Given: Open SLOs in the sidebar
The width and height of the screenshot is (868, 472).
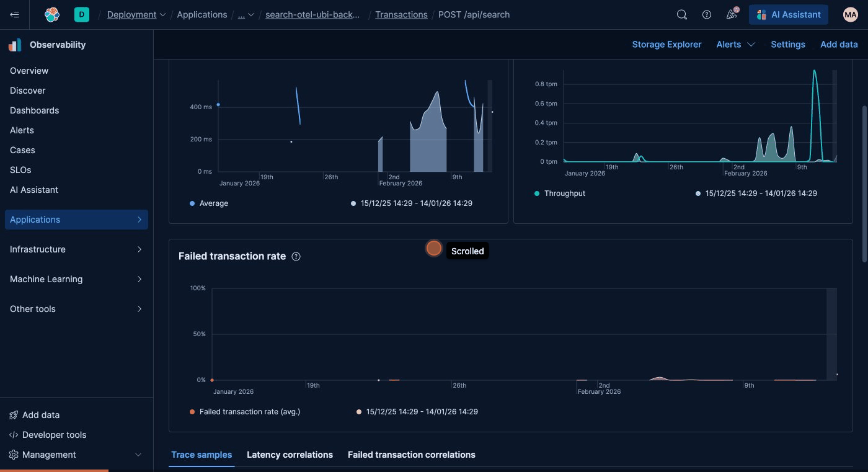Looking at the screenshot, I should (x=20, y=170).
